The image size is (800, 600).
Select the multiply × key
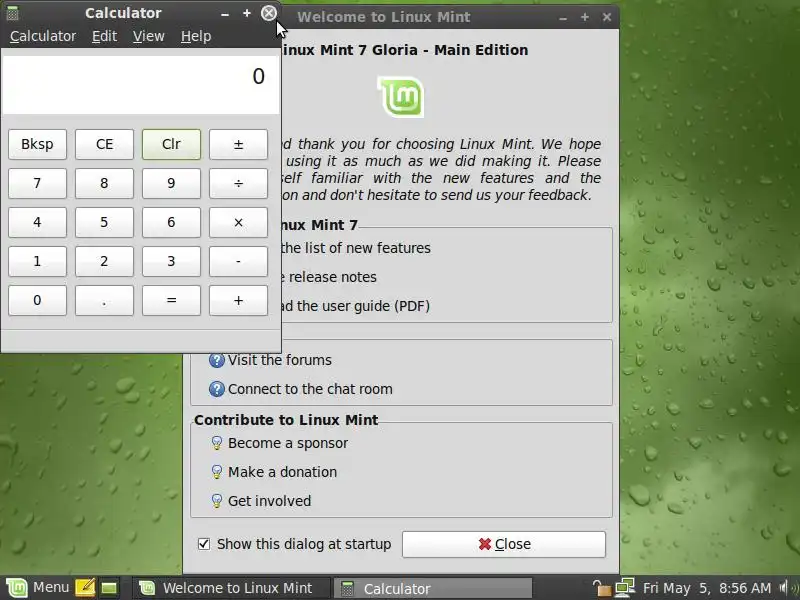[238, 222]
